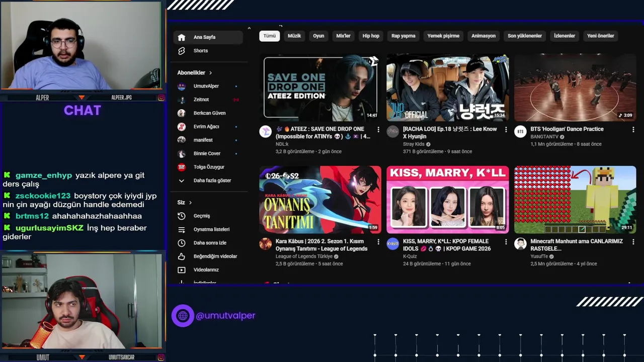The height and width of the screenshot is (362, 644).
Task: Open the Shorts icon in sidebar
Action: [x=182, y=51]
